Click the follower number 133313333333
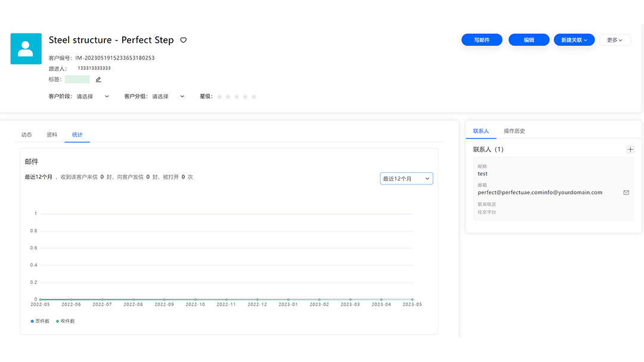Image resolution: width=644 pixels, height=362 pixels. tap(94, 68)
